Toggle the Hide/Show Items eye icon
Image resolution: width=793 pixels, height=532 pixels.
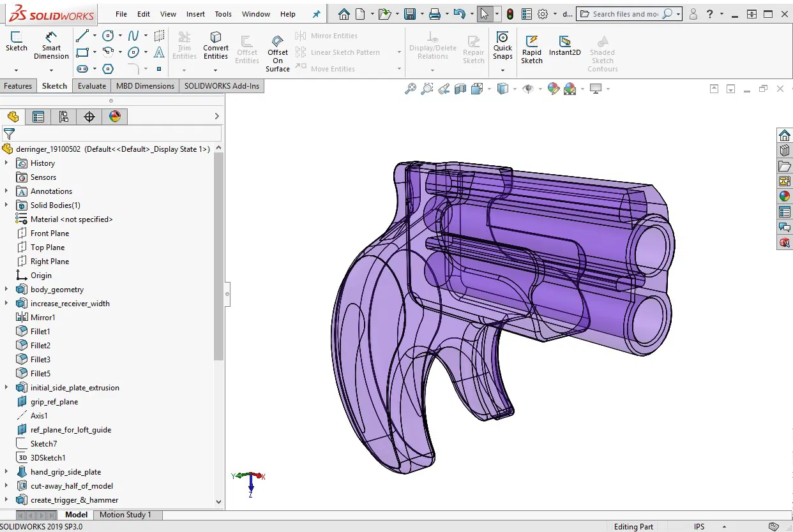[528, 89]
